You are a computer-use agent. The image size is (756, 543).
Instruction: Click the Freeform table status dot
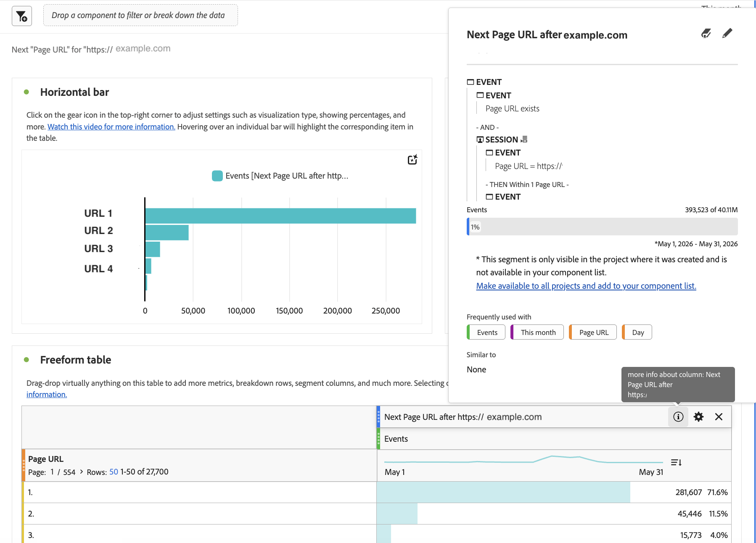(26, 360)
